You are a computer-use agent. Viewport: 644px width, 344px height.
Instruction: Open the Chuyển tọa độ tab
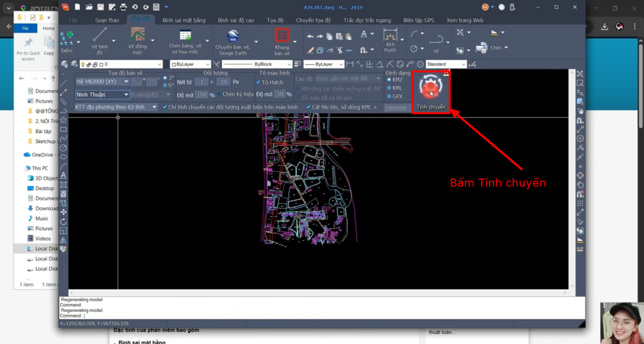point(313,20)
